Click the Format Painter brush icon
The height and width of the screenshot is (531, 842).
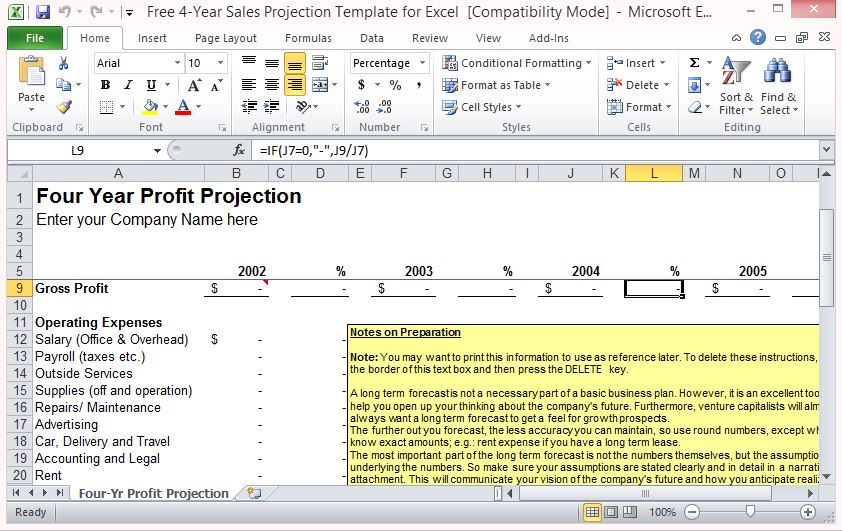(x=64, y=107)
